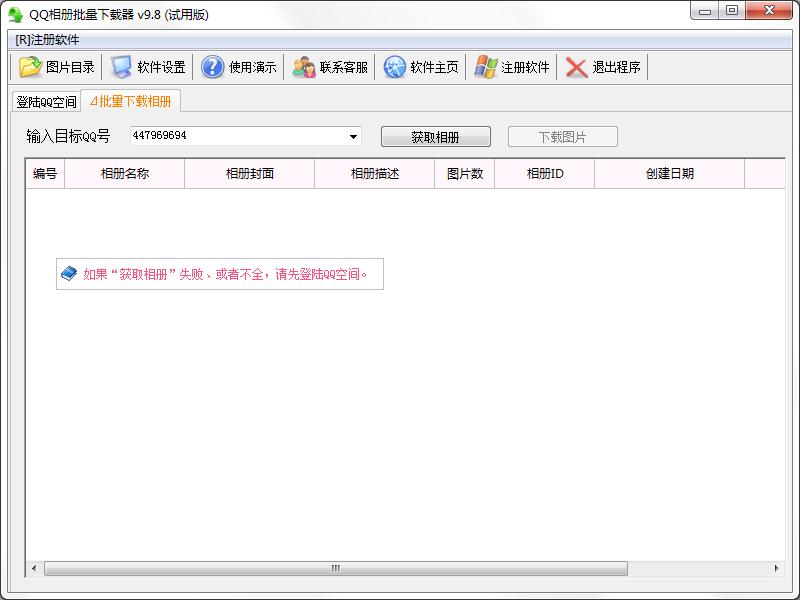The width and height of the screenshot is (800, 600).
Task: Click the red X 退出程序 icon
Action: (577, 67)
